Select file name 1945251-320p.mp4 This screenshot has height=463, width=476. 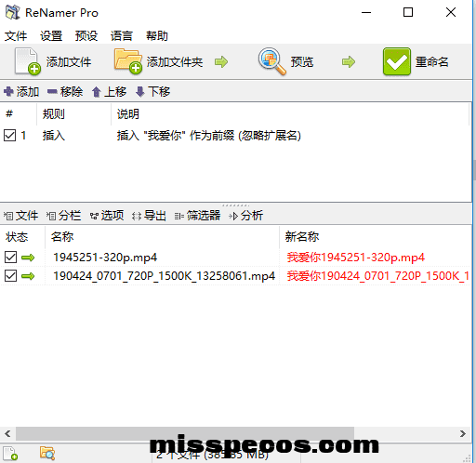(x=105, y=258)
